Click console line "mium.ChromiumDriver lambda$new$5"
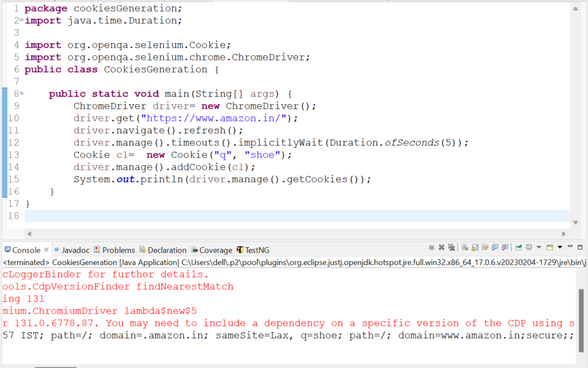Viewport: 588px width, 368px height. (99, 311)
